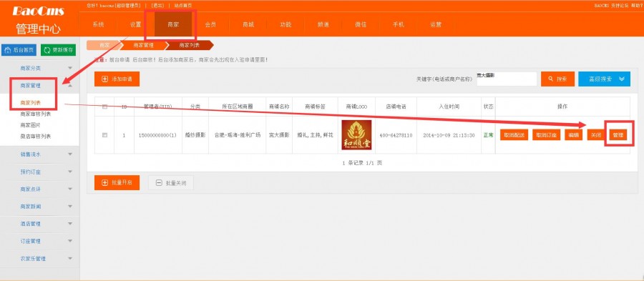Open the 功能 top navigation tab
Viewport: 644px width, 281px height.
[x=286, y=24]
